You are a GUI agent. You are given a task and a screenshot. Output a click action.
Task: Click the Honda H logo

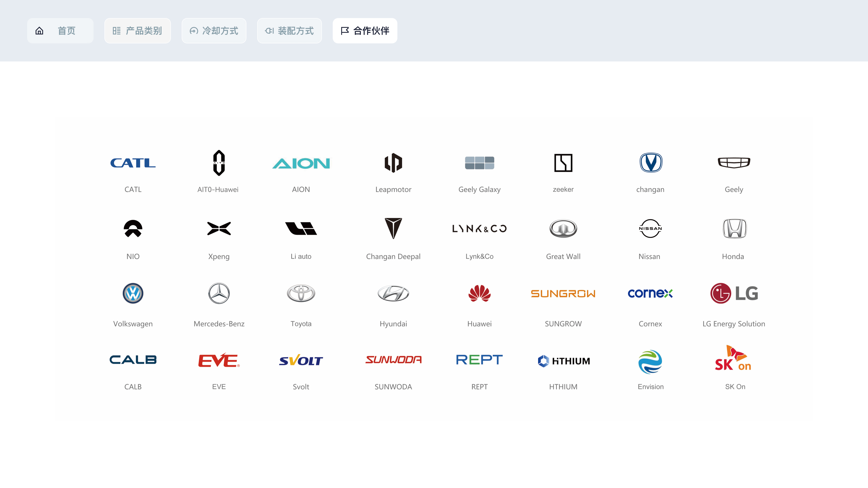(x=735, y=229)
